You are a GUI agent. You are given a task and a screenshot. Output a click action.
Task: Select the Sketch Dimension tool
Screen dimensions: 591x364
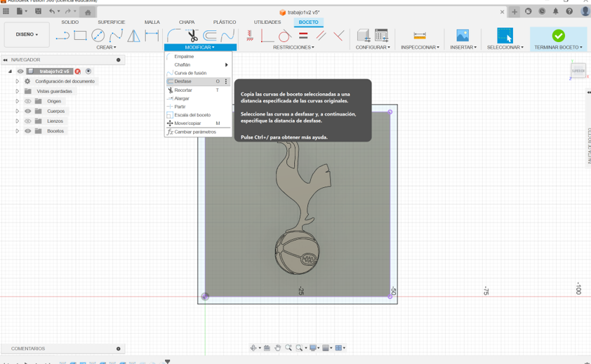tap(152, 36)
